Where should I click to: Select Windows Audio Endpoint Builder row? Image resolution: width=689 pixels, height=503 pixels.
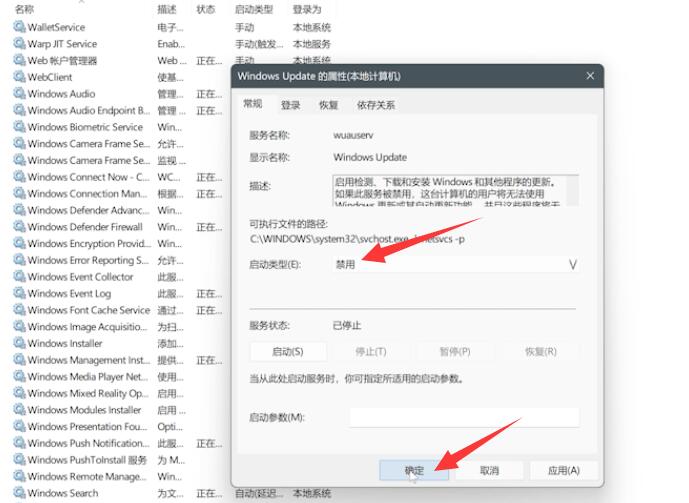pyautogui.click(x=119, y=110)
